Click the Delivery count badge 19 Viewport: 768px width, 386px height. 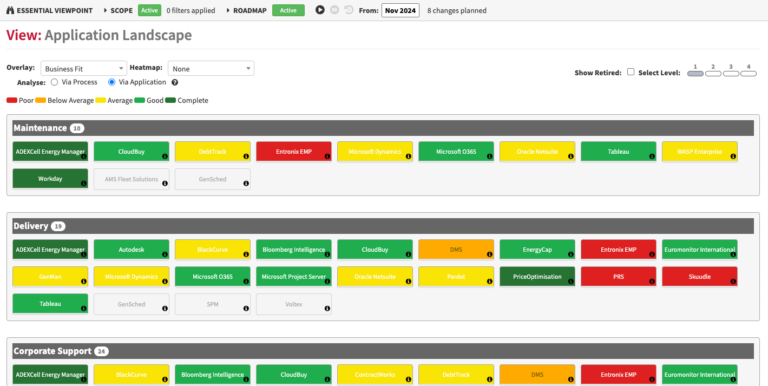click(58, 226)
